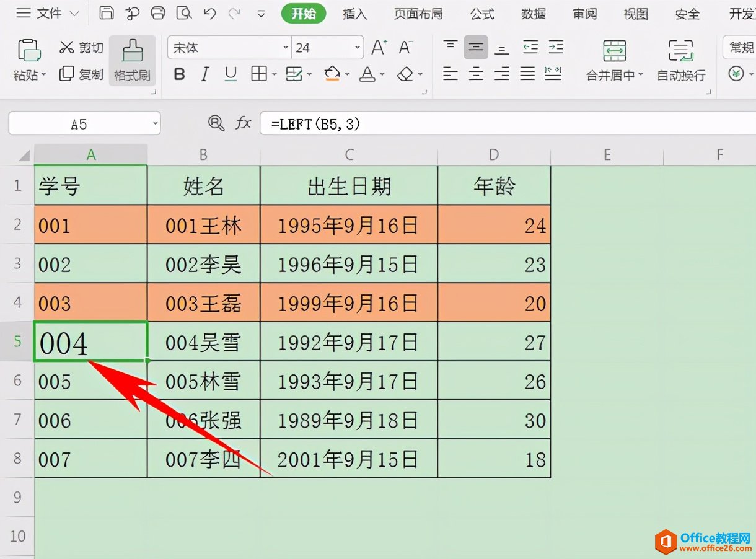Click cell 1992年9月17日
Image resolution: width=756 pixels, height=559 pixels.
point(349,342)
